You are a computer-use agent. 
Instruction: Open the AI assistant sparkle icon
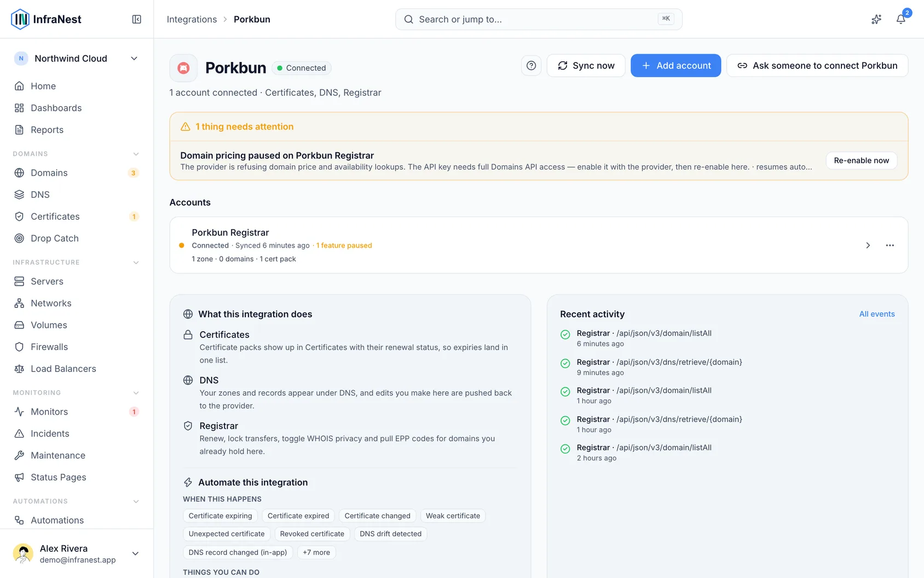876,19
